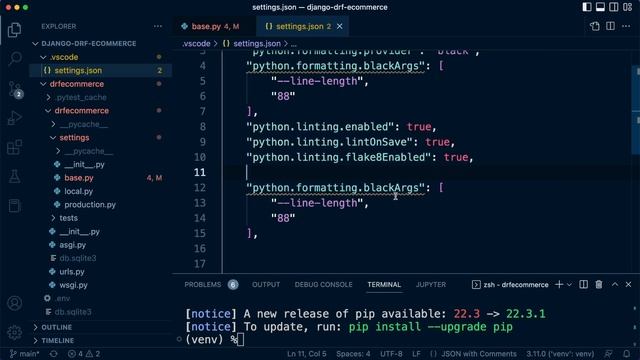Switch to the Debug Console tab
The image size is (640, 360).
point(323,284)
